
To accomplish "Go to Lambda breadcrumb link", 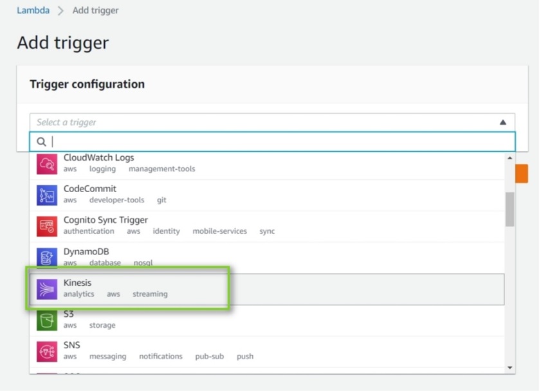I will [33, 10].
